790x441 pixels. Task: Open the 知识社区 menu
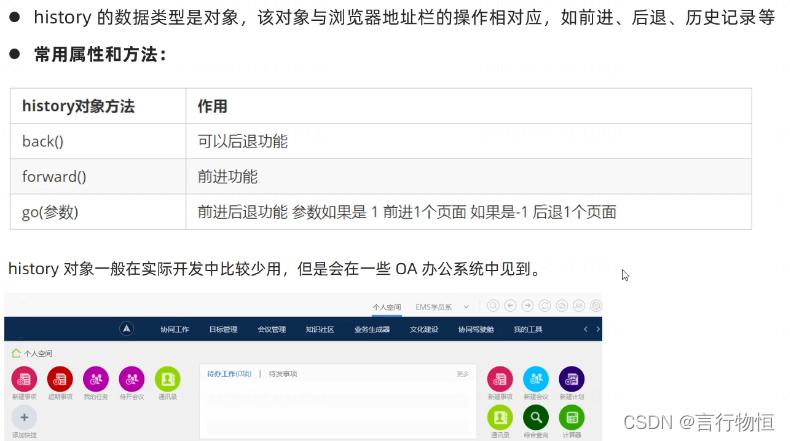[320, 329]
